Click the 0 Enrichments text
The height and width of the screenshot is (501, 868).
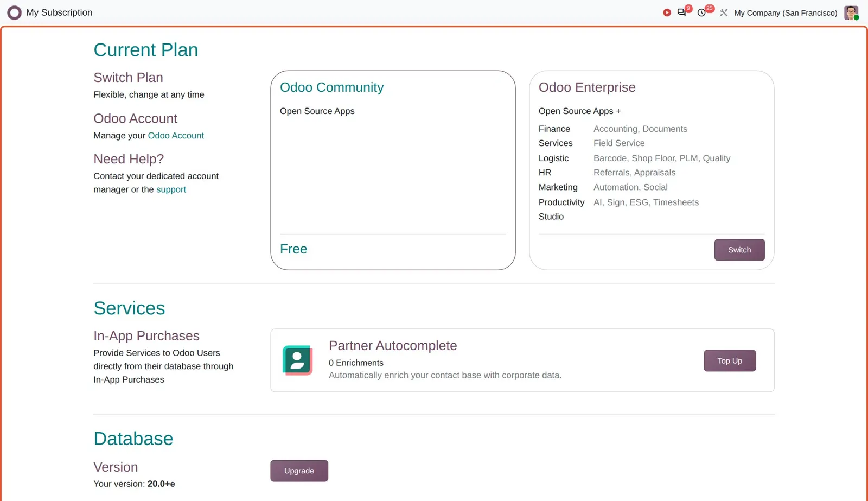(356, 363)
